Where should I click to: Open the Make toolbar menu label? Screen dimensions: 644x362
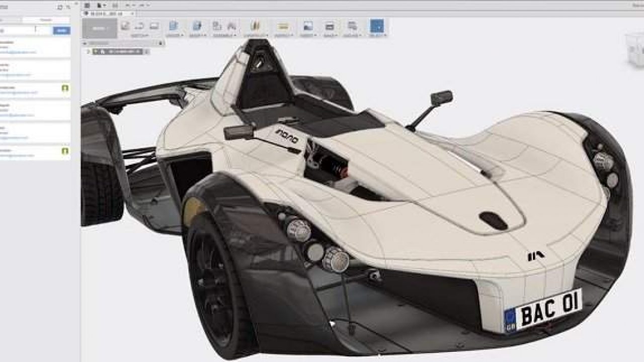[330, 36]
